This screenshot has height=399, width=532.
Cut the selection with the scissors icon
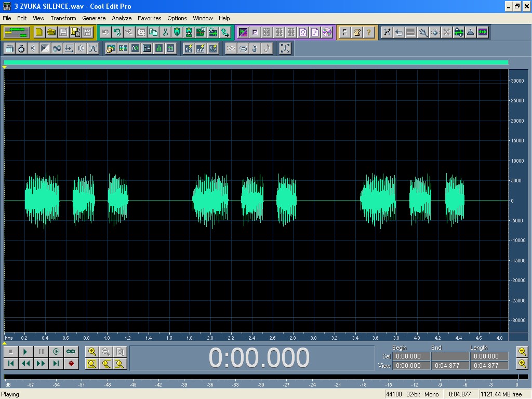(165, 32)
